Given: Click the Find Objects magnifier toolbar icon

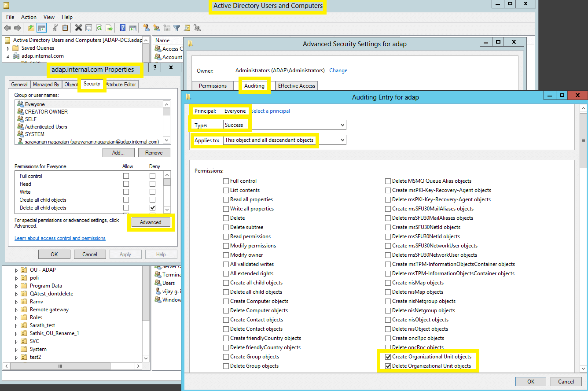Looking at the screenshot, I should click(x=187, y=28).
